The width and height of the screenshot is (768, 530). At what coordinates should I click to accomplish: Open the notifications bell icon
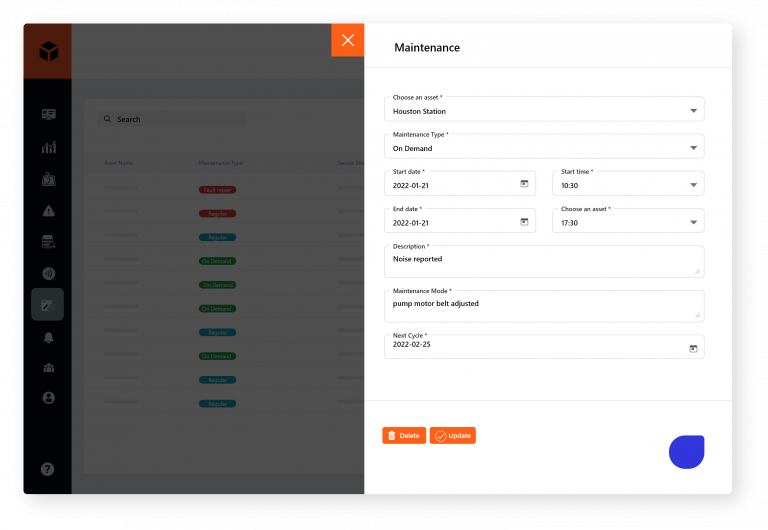click(48, 337)
